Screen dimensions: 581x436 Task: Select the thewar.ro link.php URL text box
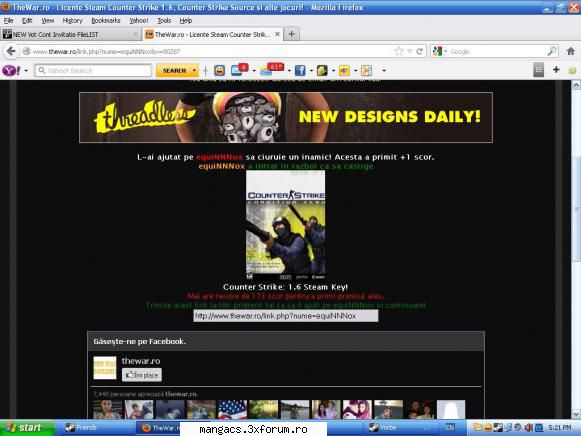(286, 316)
